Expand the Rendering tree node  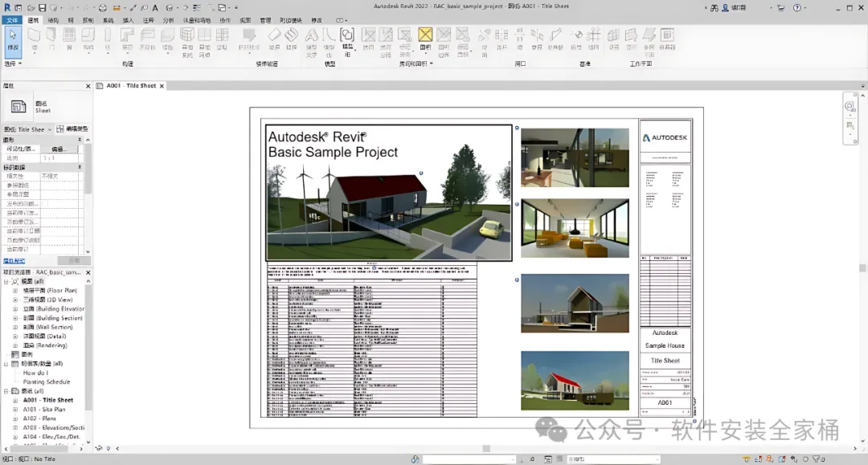[x=15, y=345]
